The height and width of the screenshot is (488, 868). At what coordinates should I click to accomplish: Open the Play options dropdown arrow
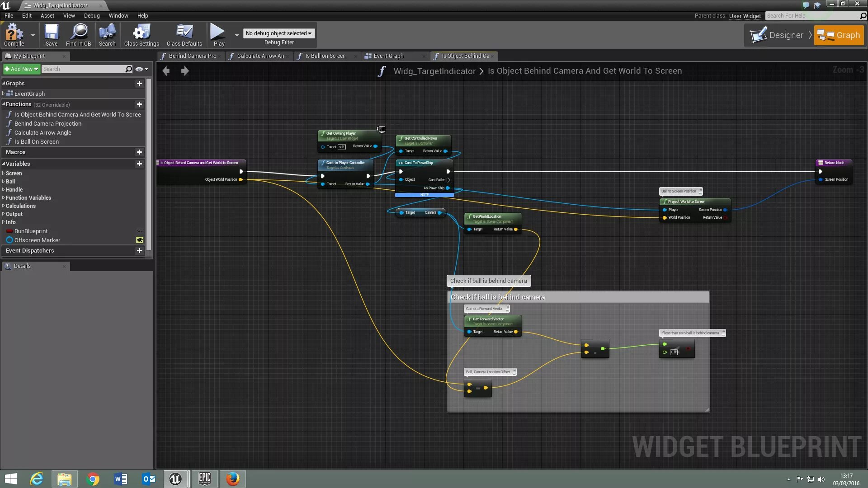[x=236, y=35]
